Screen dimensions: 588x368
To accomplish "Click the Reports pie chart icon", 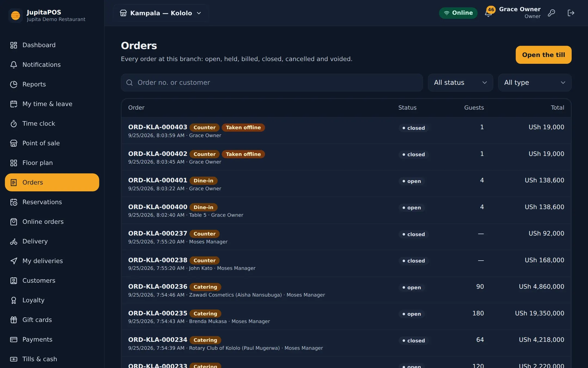I will [x=14, y=84].
